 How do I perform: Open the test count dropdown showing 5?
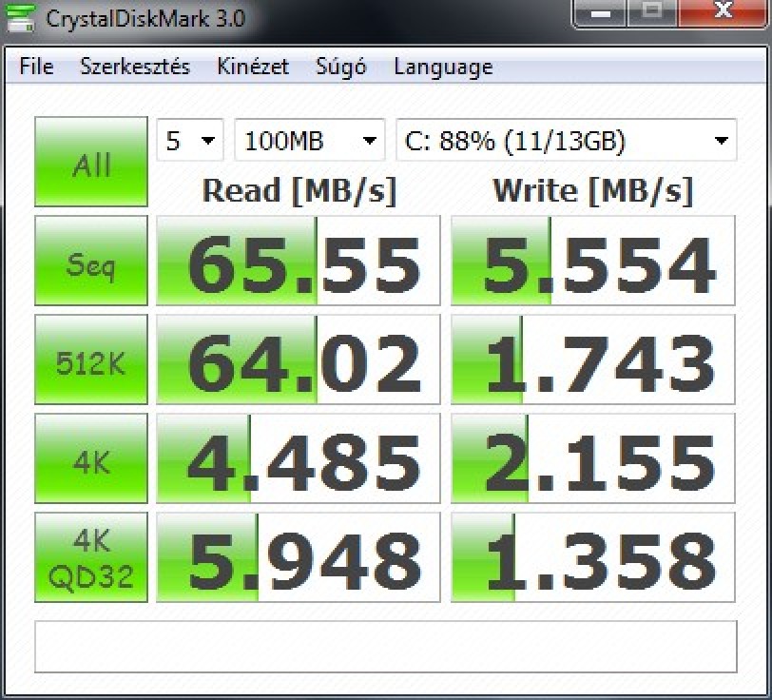click(190, 142)
